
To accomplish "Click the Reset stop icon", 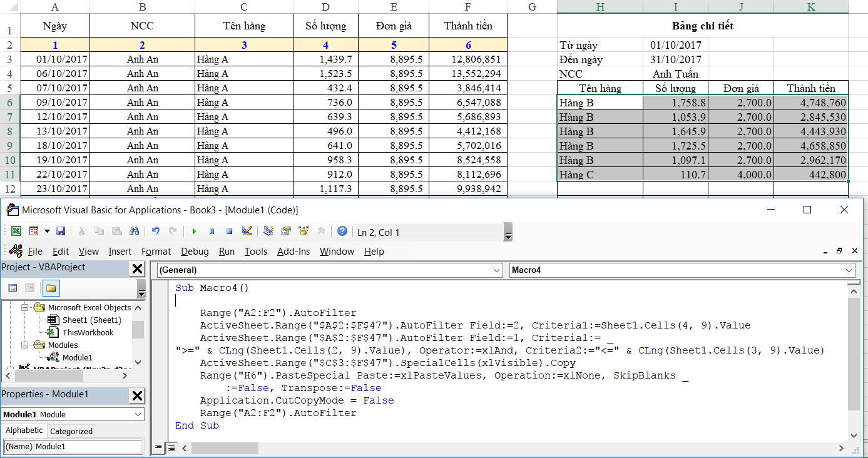I will point(229,232).
